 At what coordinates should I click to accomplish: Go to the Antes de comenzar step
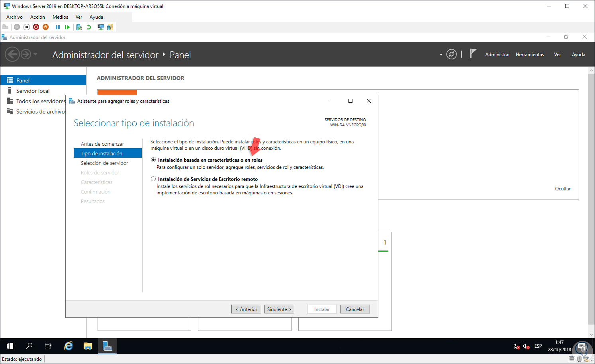[102, 144]
